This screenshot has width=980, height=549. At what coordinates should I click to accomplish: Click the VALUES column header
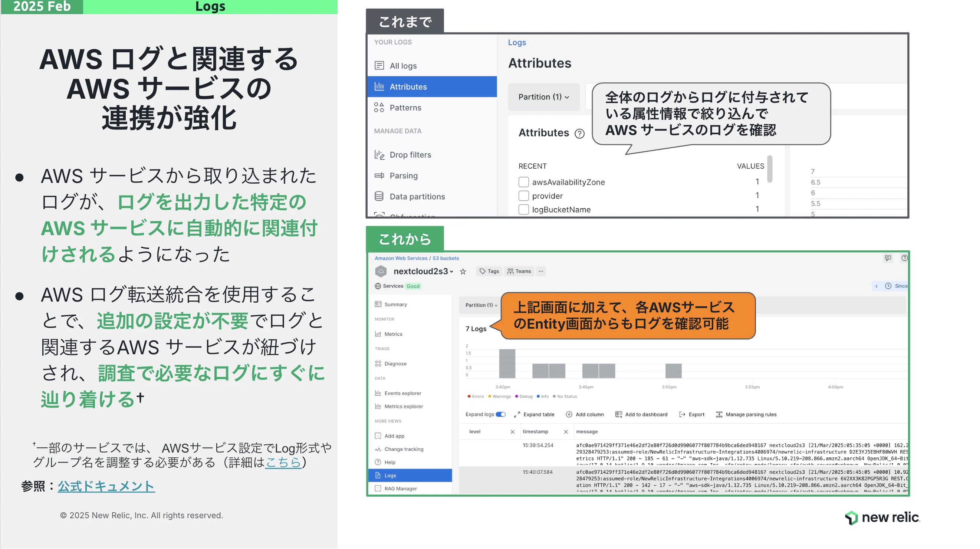(x=750, y=166)
